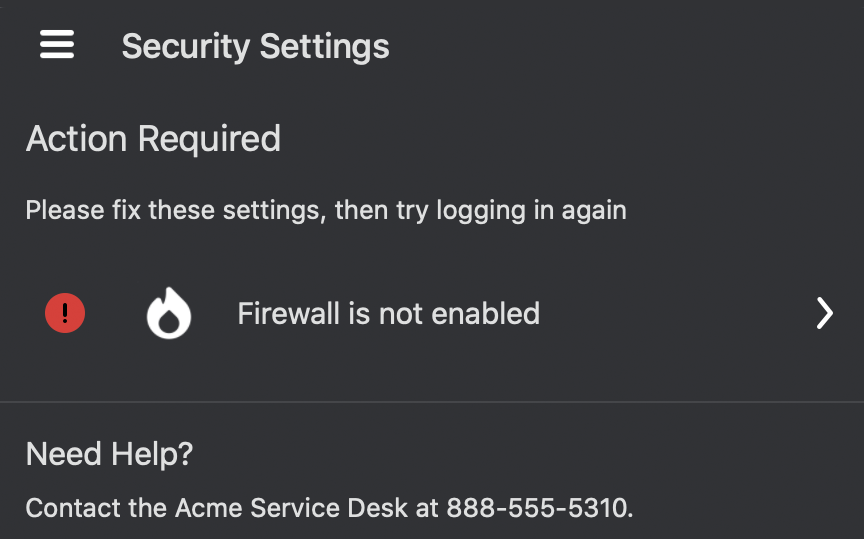Image resolution: width=864 pixels, height=539 pixels.
Task: Click the "Need Help?" heading
Action: (109, 454)
